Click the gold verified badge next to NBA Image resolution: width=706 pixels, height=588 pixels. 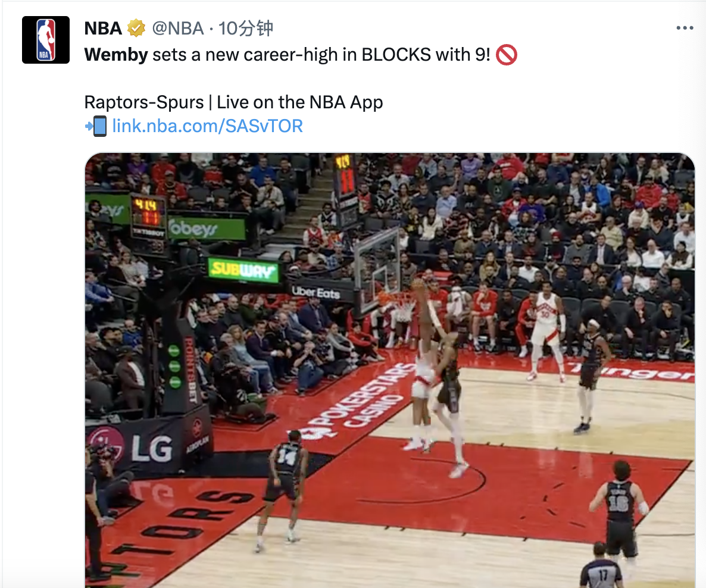(x=136, y=29)
